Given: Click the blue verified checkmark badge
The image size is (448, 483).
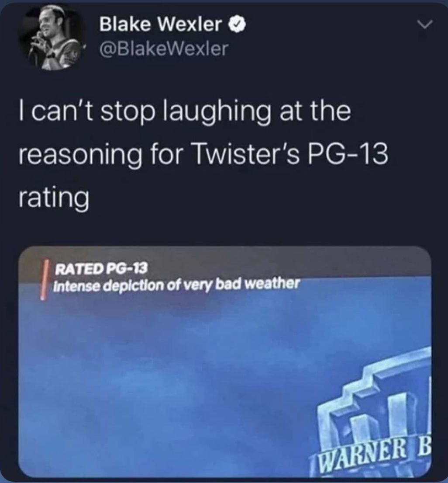Looking at the screenshot, I should pyautogui.click(x=237, y=24).
